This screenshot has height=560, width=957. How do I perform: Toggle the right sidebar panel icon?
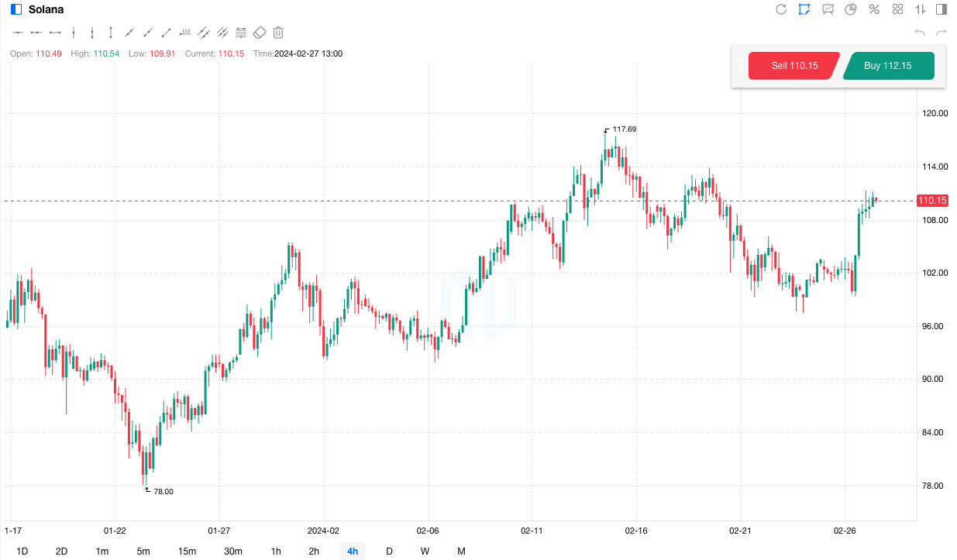coord(942,9)
